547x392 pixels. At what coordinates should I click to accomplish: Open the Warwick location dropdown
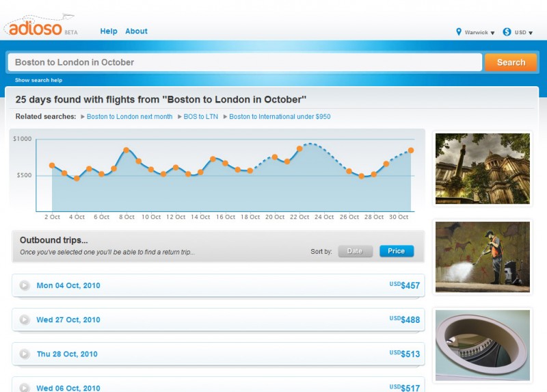click(479, 32)
